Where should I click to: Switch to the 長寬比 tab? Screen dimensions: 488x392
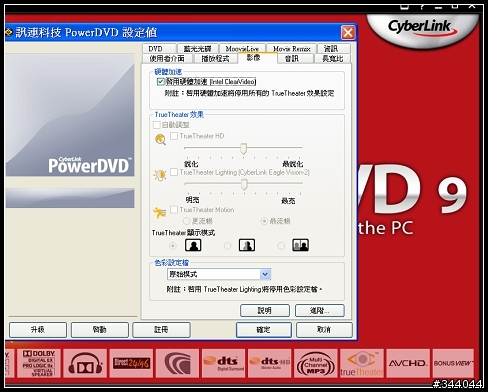point(333,59)
